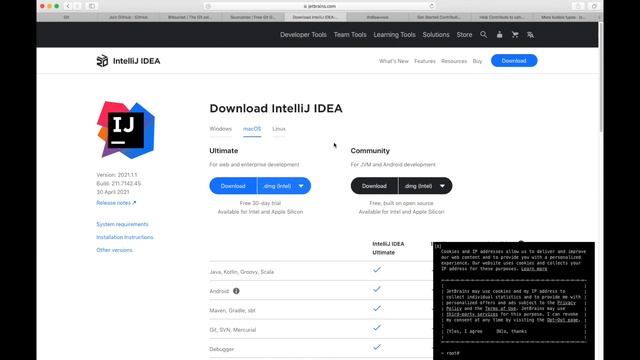Open Release notes link

[116, 203]
